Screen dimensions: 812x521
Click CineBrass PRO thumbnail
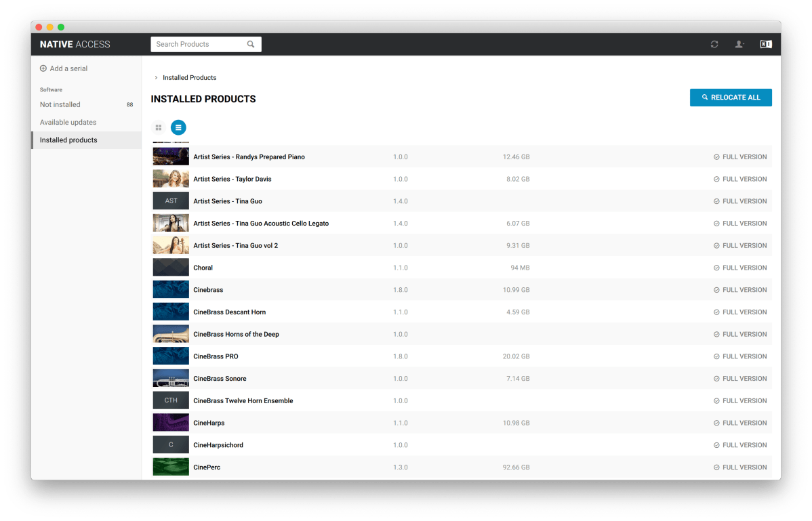pyautogui.click(x=171, y=356)
